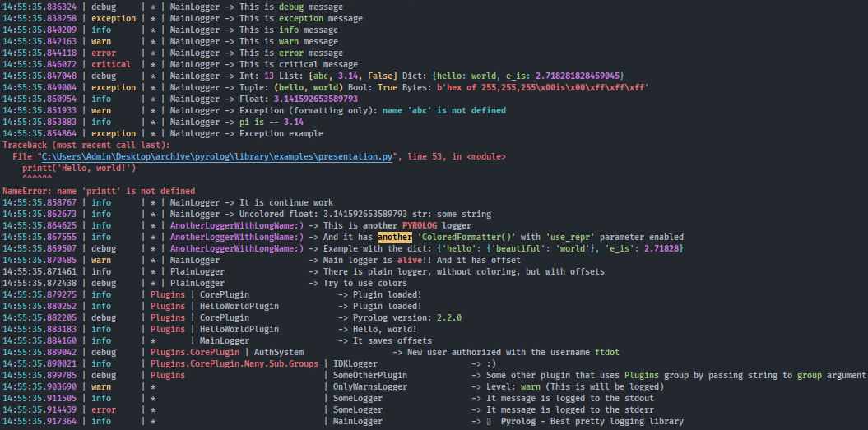Click 'Pyrolog - Best pretty logging library' text
The width and height of the screenshot is (868, 430).
[592, 422]
